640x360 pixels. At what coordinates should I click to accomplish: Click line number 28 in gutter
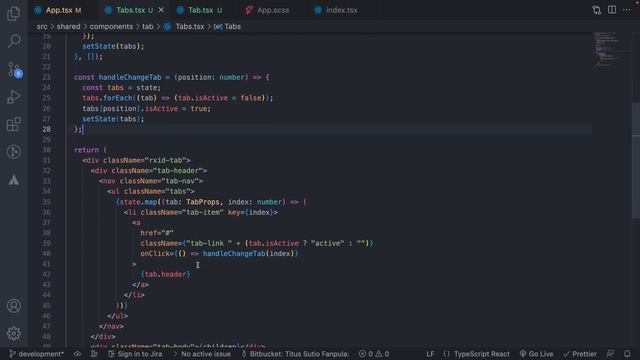click(x=47, y=129)
